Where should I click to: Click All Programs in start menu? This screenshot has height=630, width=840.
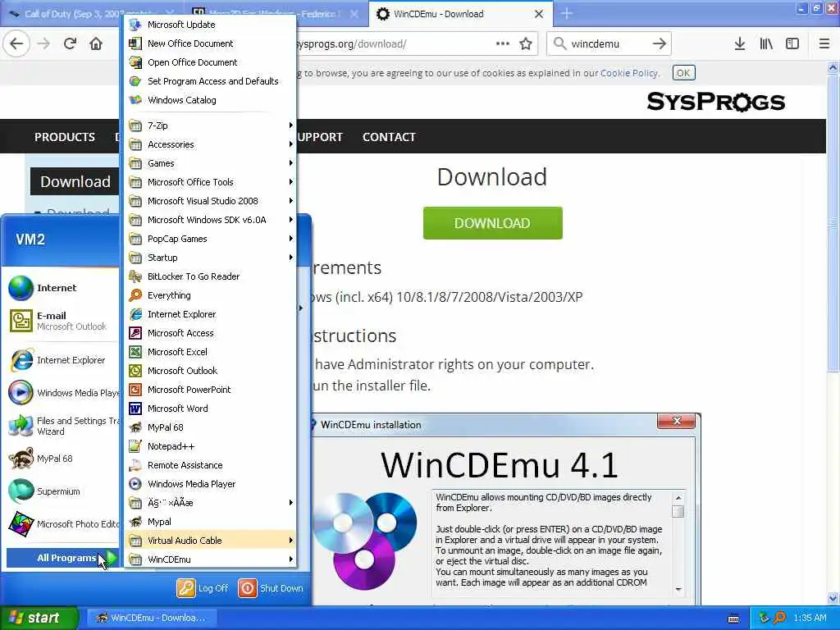point(63,558)
